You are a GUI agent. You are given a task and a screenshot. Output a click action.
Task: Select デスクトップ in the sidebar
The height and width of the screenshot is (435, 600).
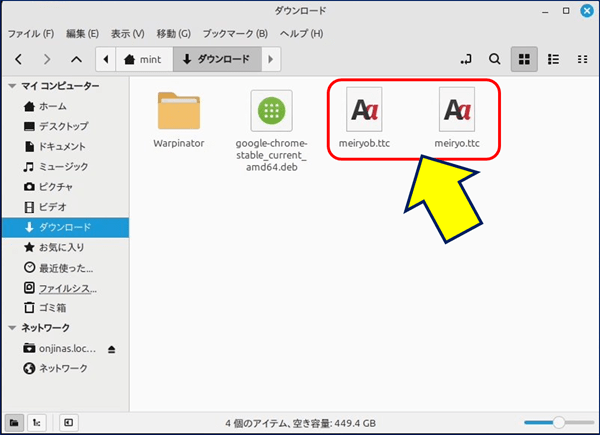(x=65, y=126)
